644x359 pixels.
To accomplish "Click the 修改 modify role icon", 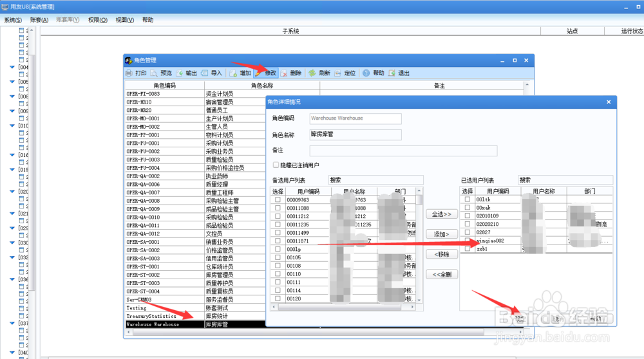I will coord(258,73).
